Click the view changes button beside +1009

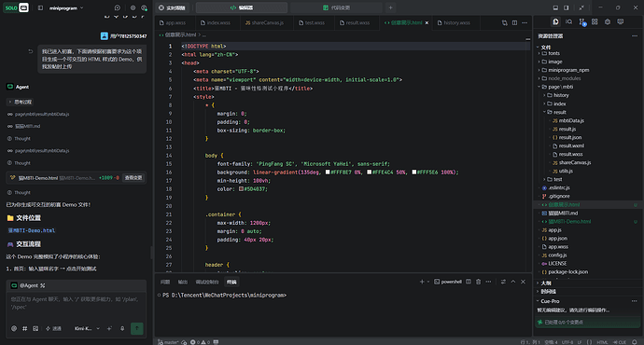click(x=133, y=177)
